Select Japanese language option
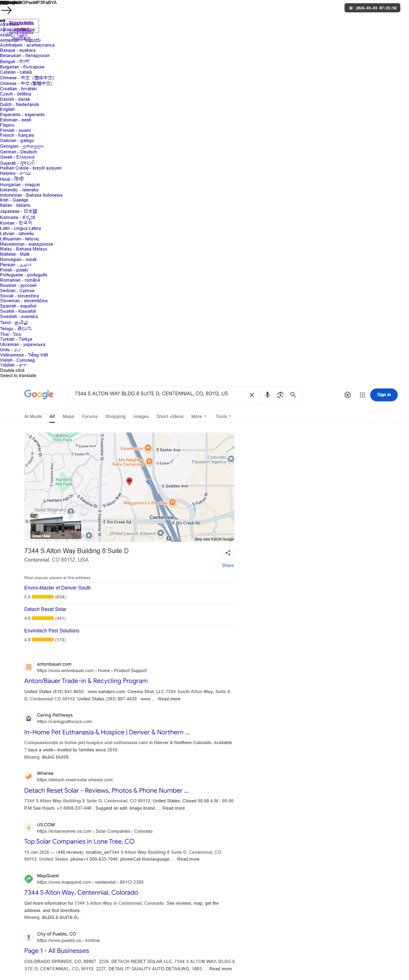This screenshot has width=409, height=980. (x=19, y=212)
